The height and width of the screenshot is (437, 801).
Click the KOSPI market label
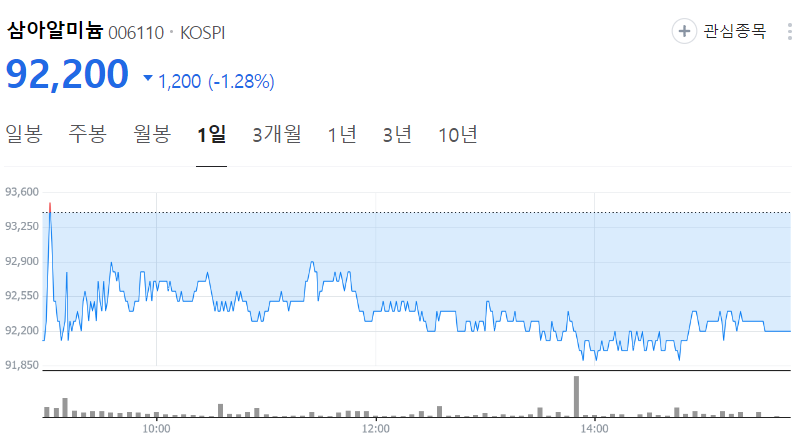[202, 33]
